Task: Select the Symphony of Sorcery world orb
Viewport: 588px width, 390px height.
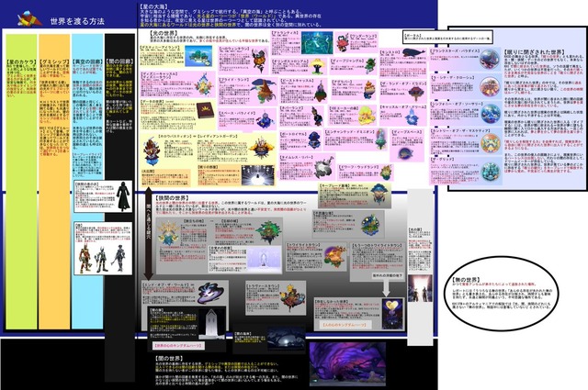Action: click(491, 114)
